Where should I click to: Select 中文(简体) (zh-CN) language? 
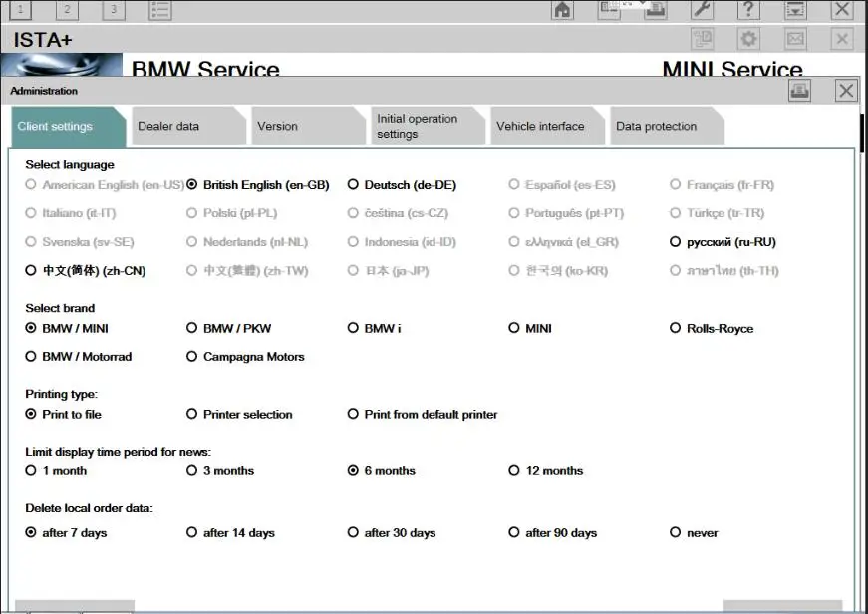pyautogui.click(x=86, y=271)
